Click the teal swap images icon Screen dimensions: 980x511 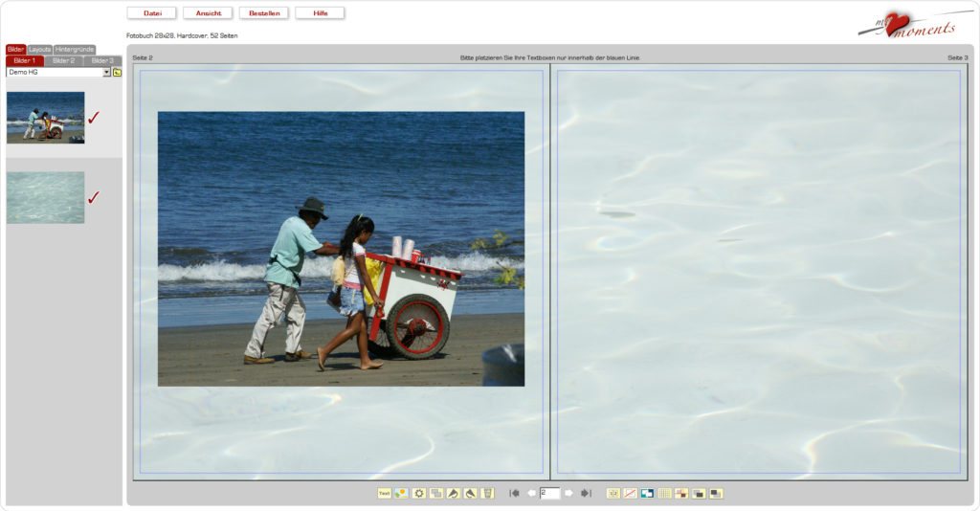[648, 494]
